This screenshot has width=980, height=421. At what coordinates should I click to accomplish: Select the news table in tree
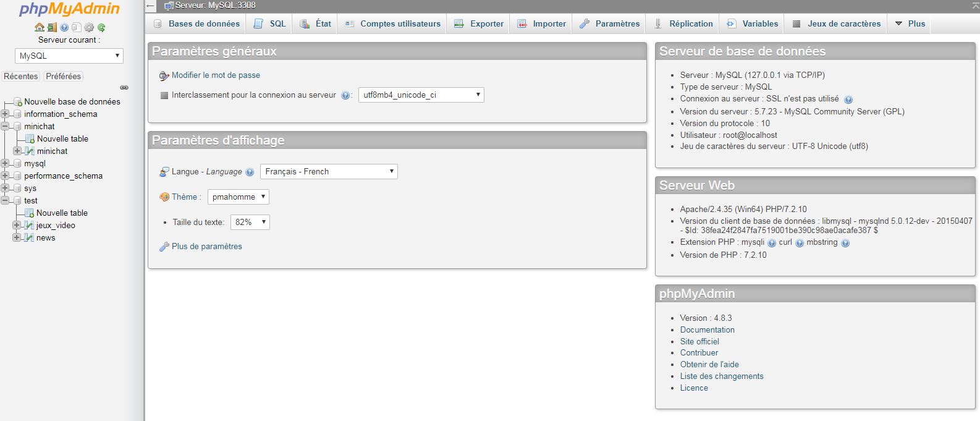tap(46, 237)
